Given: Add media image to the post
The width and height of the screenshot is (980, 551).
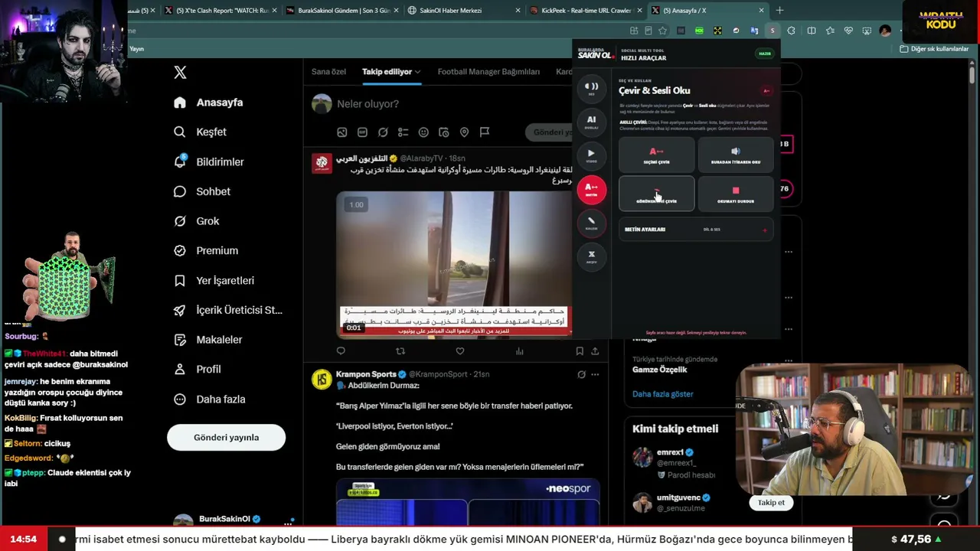Looking at the screenshot, I should tap(342, 132).
